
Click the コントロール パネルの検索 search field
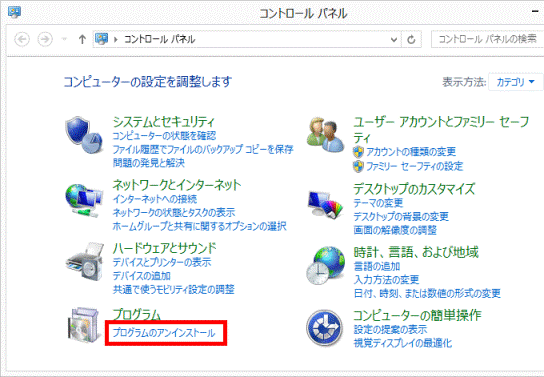point(487,39)
